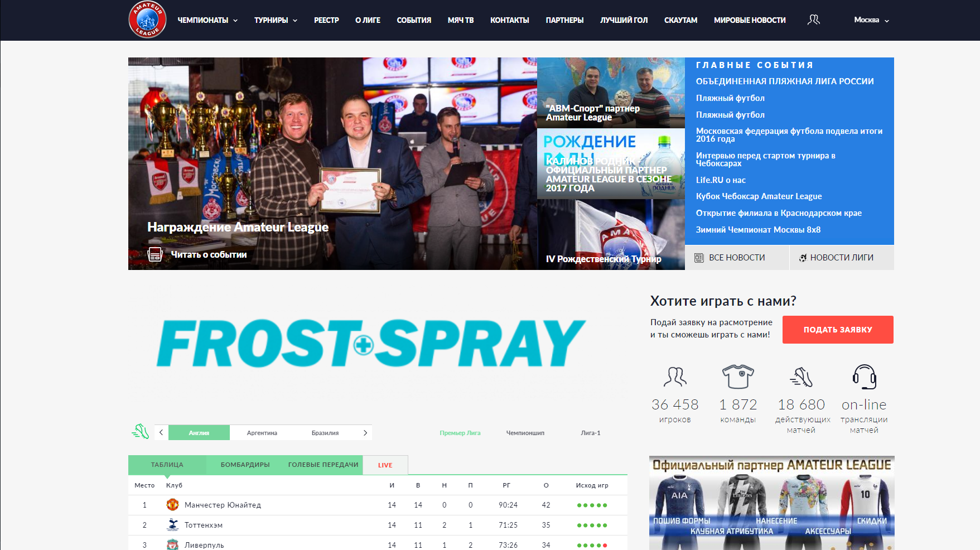This screenshot has height=550, width=980.
Task: Click the Награждение Amateur League headline
Action: 238,227
